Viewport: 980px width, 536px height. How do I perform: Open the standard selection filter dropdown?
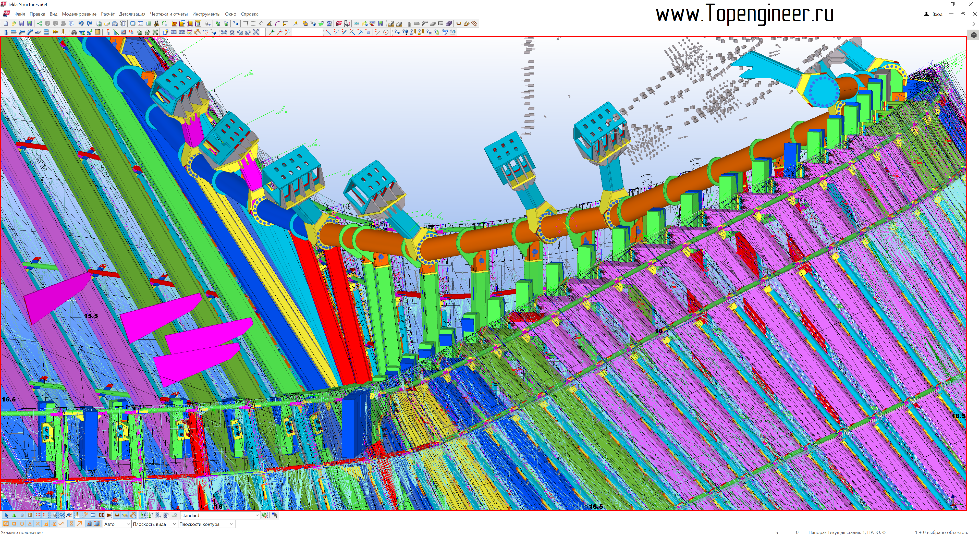(x=257, y=515)
